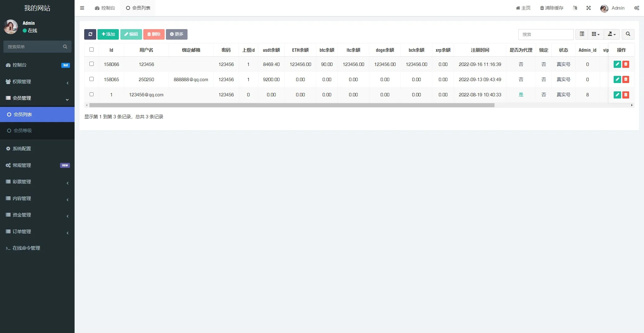Click the refresh table icon button
Screen dimensions: 644x333
pyautogui.click(x=90, y=34)
